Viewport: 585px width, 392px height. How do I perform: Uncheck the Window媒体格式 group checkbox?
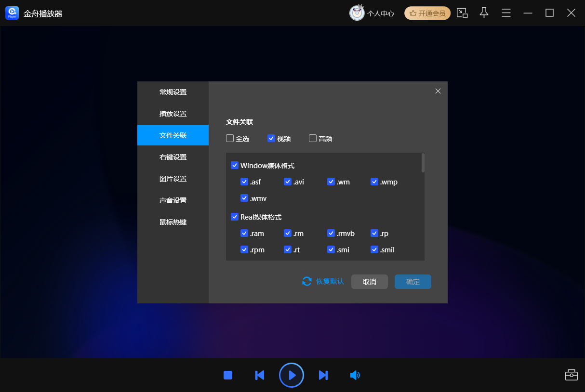coord(235,166)
